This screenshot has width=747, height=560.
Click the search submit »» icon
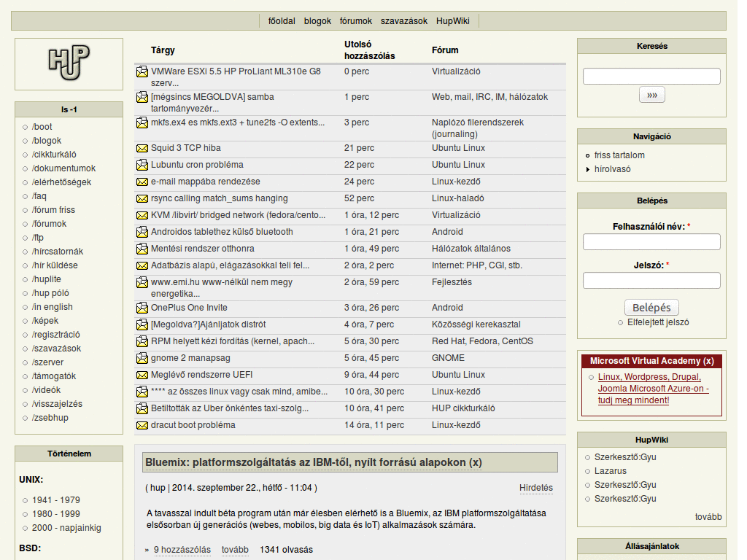(x=651, y=94)
